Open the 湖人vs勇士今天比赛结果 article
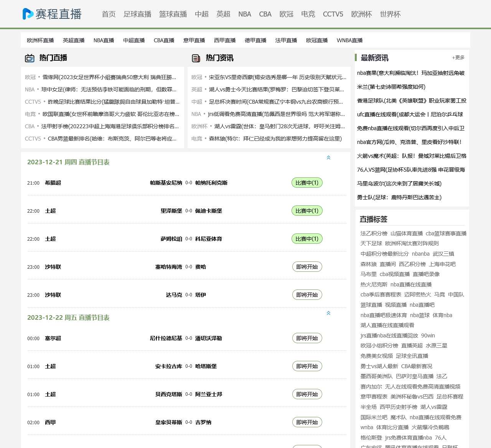The image size is (491, 448). [277, 89]
